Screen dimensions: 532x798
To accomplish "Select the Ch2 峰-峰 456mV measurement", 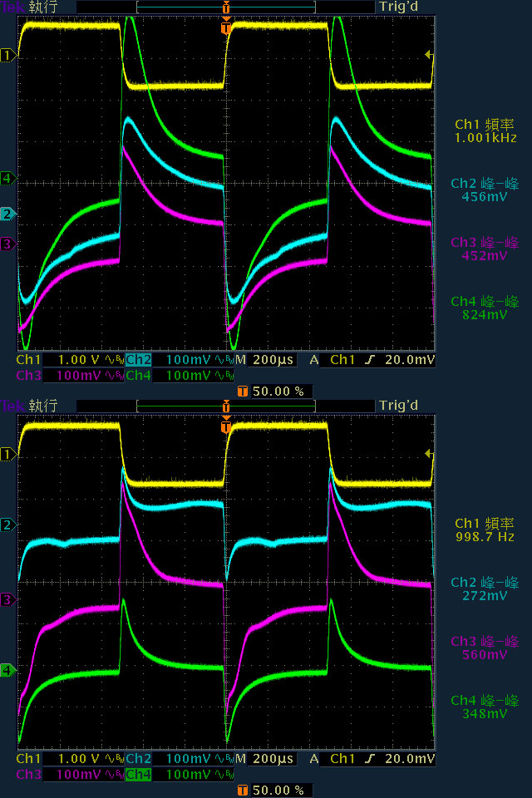I will pos(485,190).
